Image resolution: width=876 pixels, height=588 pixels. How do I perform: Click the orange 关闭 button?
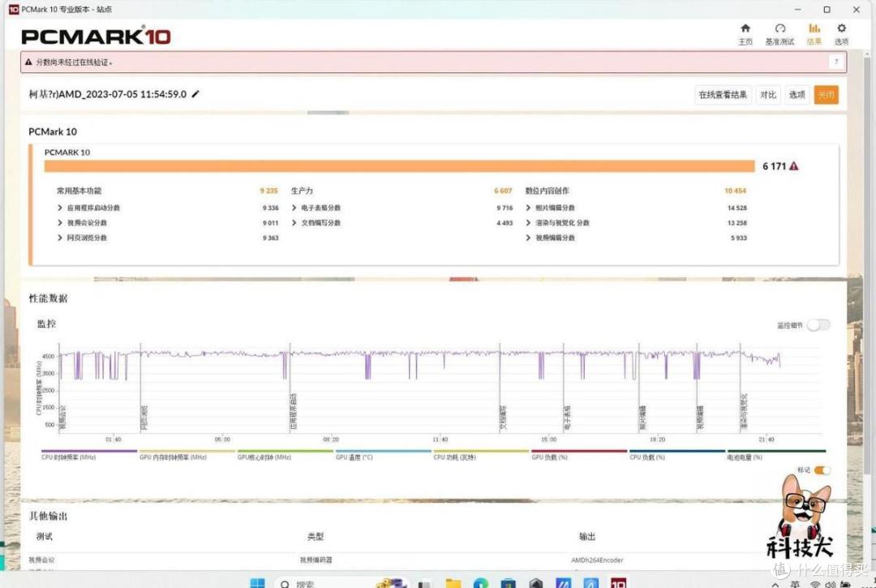click(x=827, y=95)
